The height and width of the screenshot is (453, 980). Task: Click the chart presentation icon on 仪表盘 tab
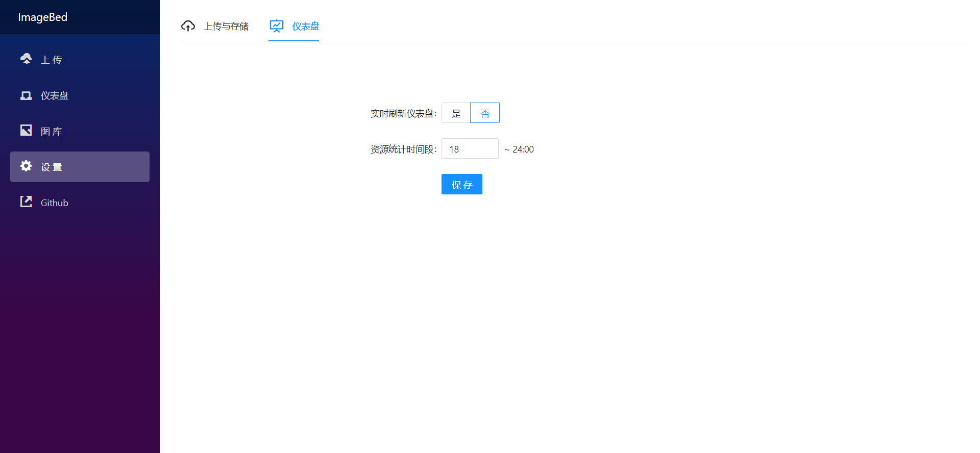tap(277, 26)
